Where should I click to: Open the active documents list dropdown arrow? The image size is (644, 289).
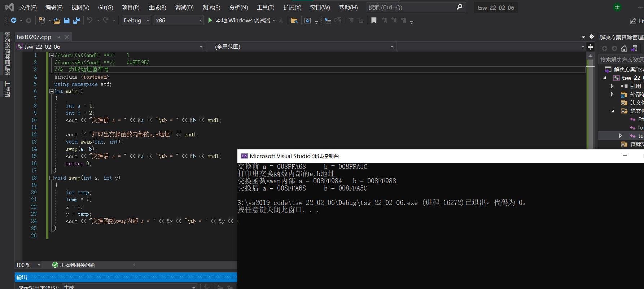tap(583, 37)
